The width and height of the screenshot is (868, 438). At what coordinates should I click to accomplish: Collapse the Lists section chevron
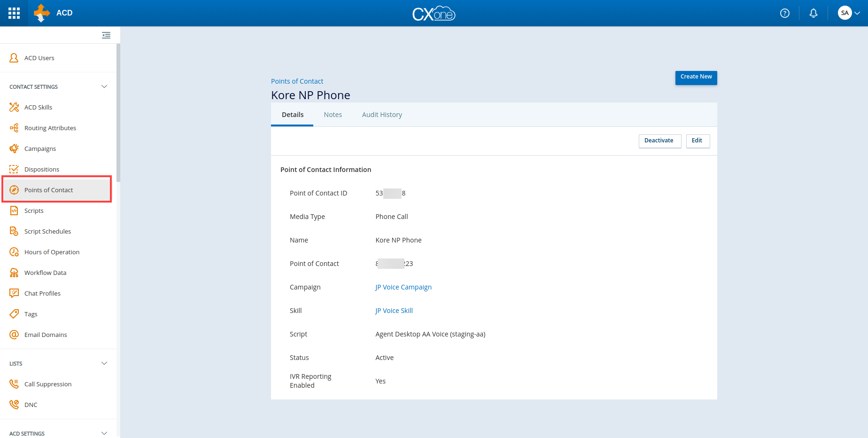(104, 363)
